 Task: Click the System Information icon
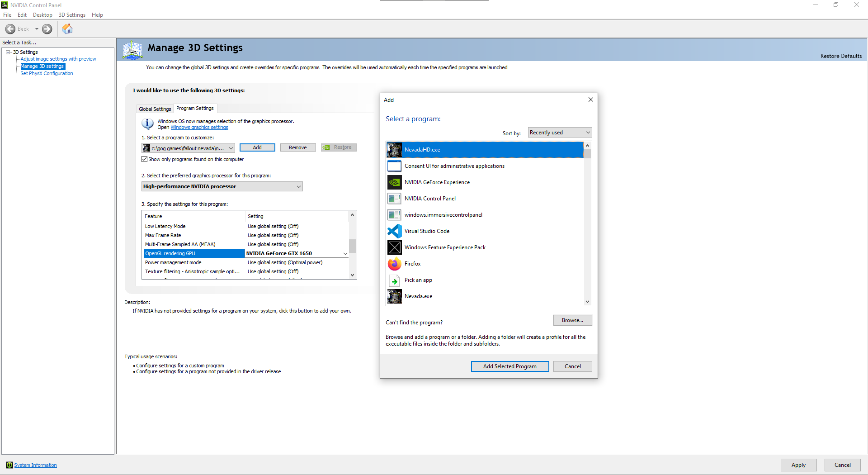[9, 465]
